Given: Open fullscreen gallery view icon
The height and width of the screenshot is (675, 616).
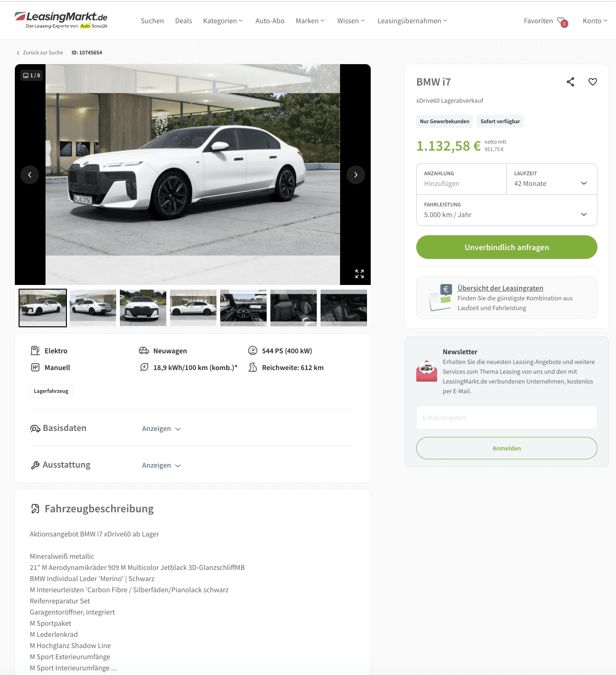Looking at the screenshot, I should tap(360, 274).
